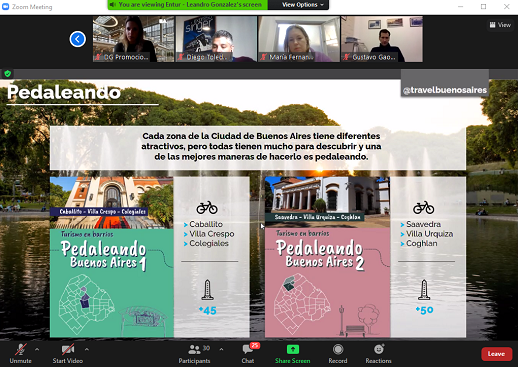Unmute the microphone
This screenshot has width=518, height=367.
20,354
